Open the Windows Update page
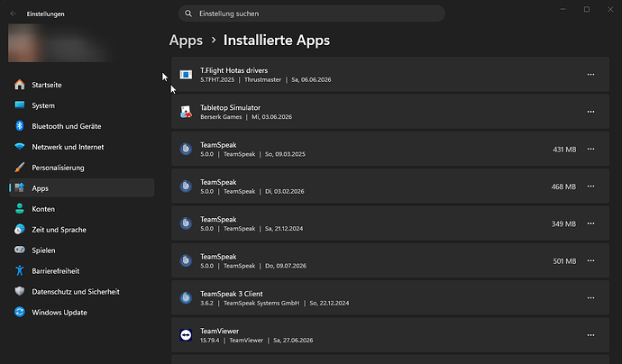Viewport: 622px width, 364px height. coord(81,312)
